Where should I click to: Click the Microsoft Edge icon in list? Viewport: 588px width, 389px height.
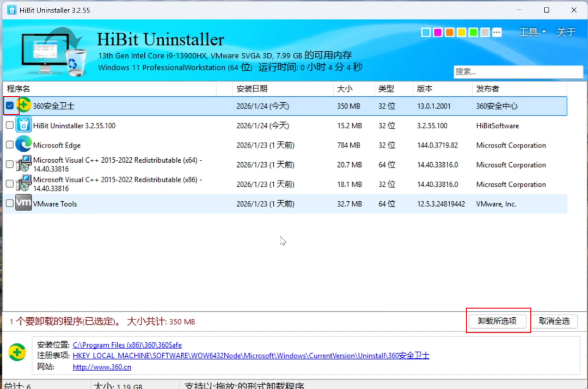point(23,145)
